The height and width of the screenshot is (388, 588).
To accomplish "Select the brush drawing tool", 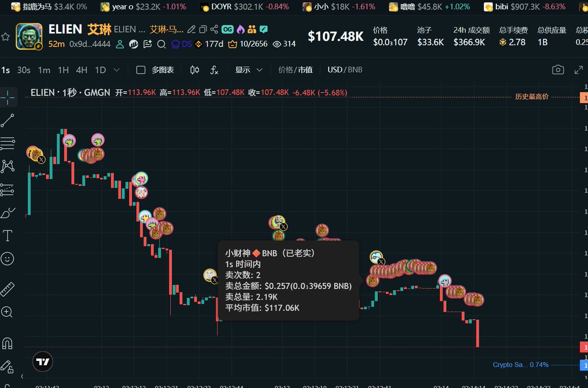I will pyautogui.click(x=8, y=213).
